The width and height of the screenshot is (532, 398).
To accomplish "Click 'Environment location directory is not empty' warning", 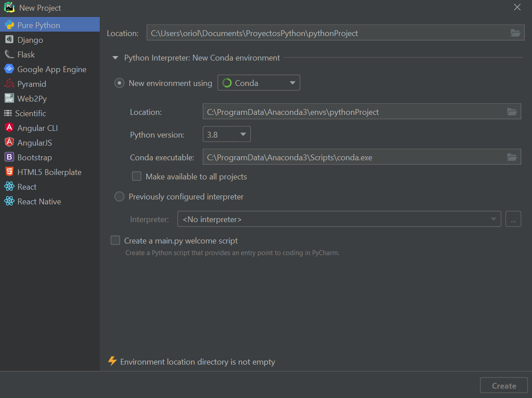I will tap(198, 361).
